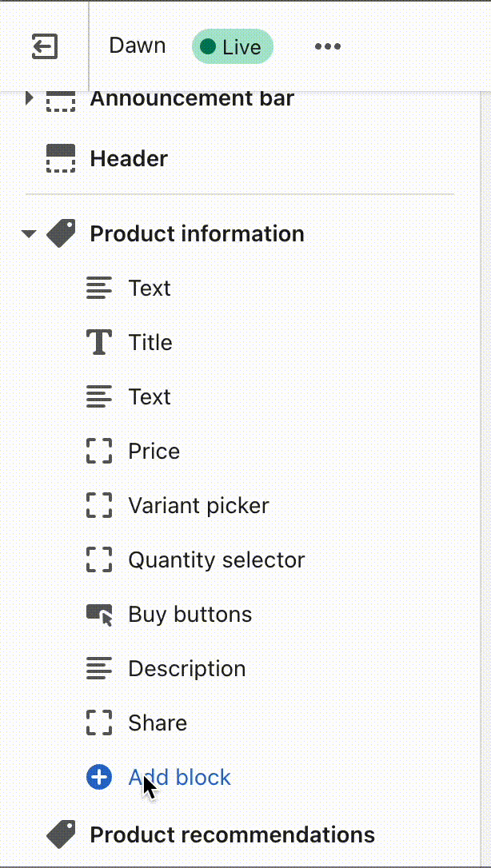Click the Header section icon
491x868 pixels.
coord(60,158)
